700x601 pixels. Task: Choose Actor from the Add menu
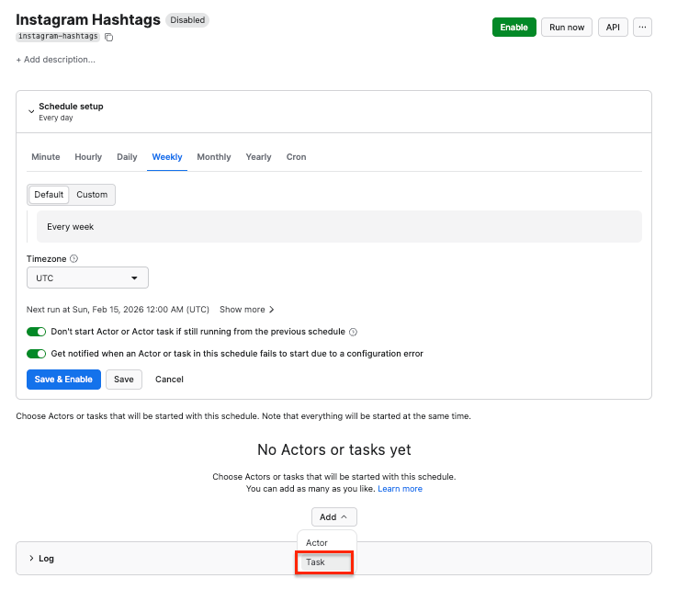coord(326,542)
